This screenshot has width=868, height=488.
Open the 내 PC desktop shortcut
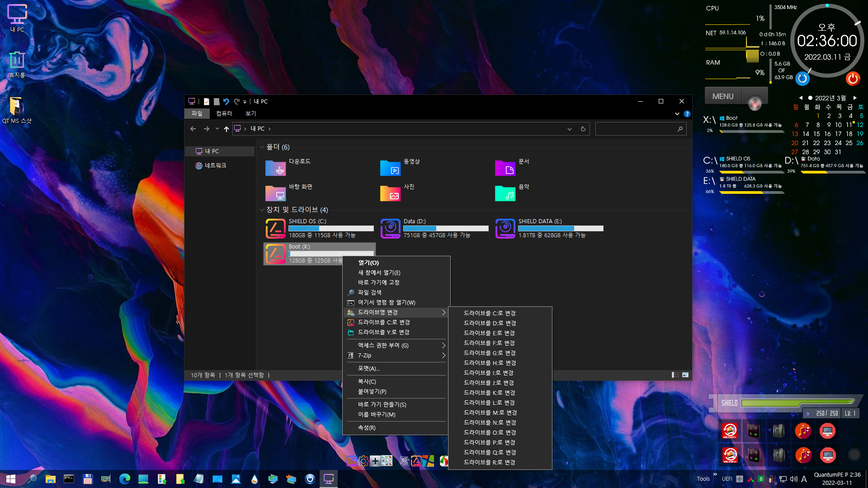[17, 18]
